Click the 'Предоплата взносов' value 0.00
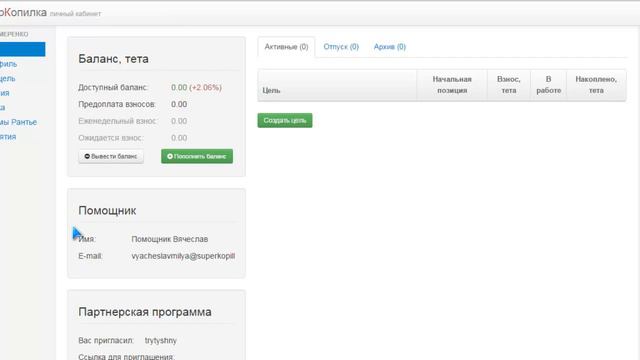The image size is (640, 360). click(179, 104)
